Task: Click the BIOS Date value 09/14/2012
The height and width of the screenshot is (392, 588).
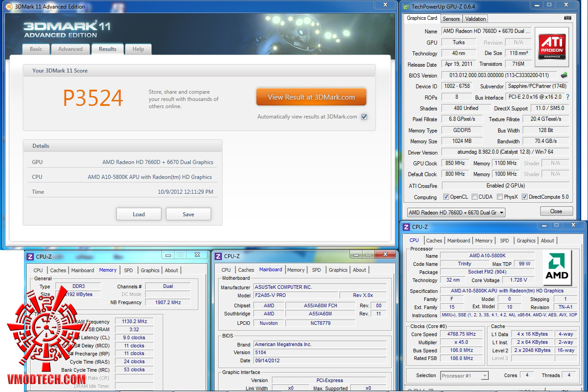Action: pos(320,360)
